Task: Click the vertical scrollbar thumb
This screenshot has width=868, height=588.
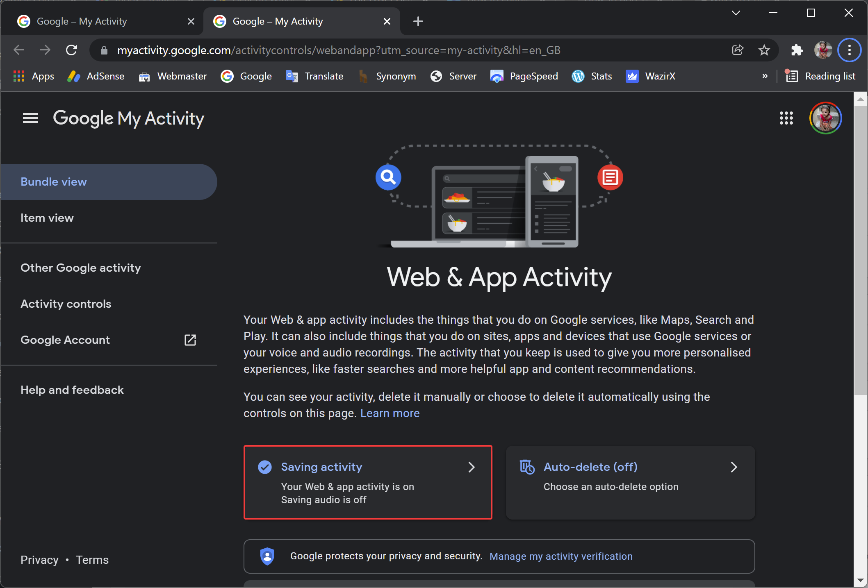Action: click(x=860, y=250)
